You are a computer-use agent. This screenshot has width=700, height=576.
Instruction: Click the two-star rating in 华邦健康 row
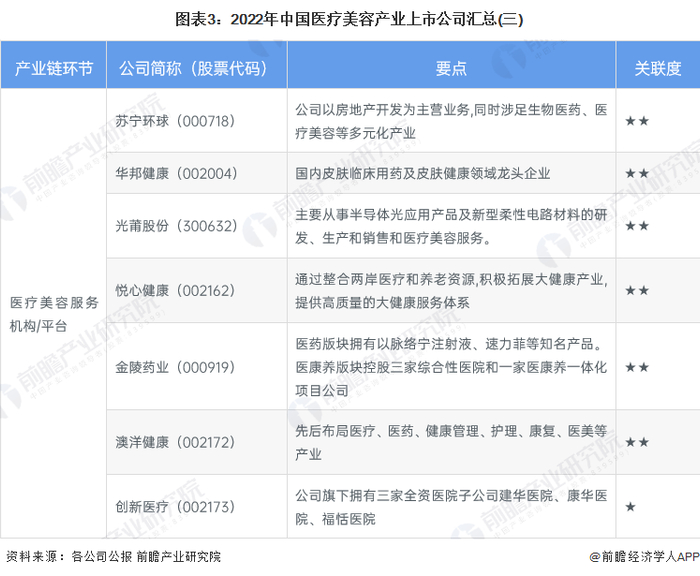pos(637,173)
